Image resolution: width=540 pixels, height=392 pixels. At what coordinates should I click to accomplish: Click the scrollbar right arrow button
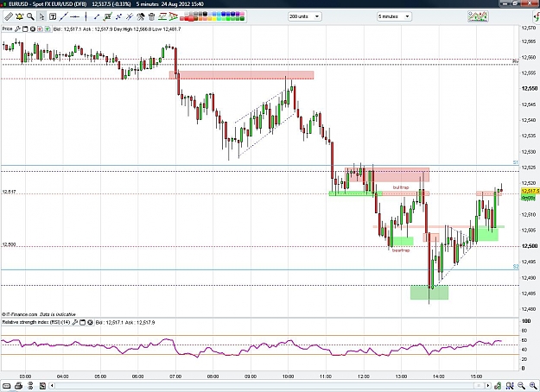(488, 385)
